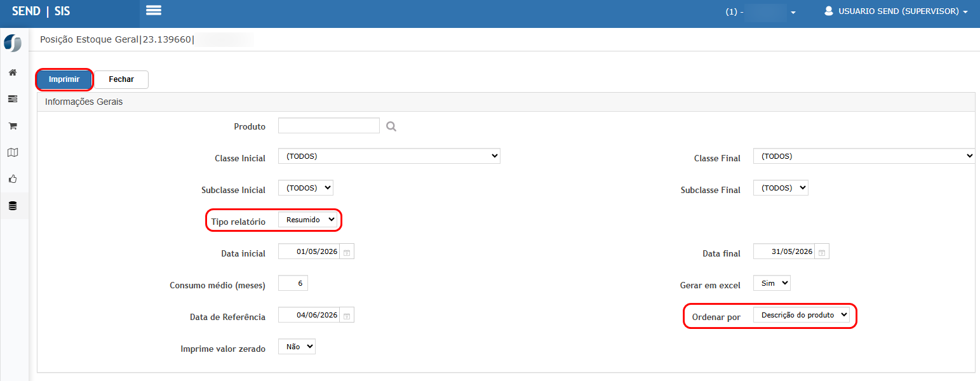This screenshot has height=381, width=980.
Task: Click the SEND | SIS header title
Action: (41, 11)
